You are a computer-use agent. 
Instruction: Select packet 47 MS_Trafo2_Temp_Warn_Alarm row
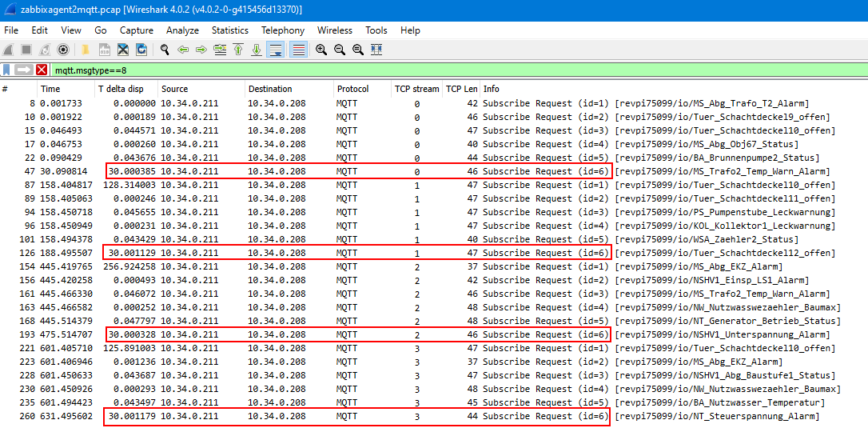[434, 171]
